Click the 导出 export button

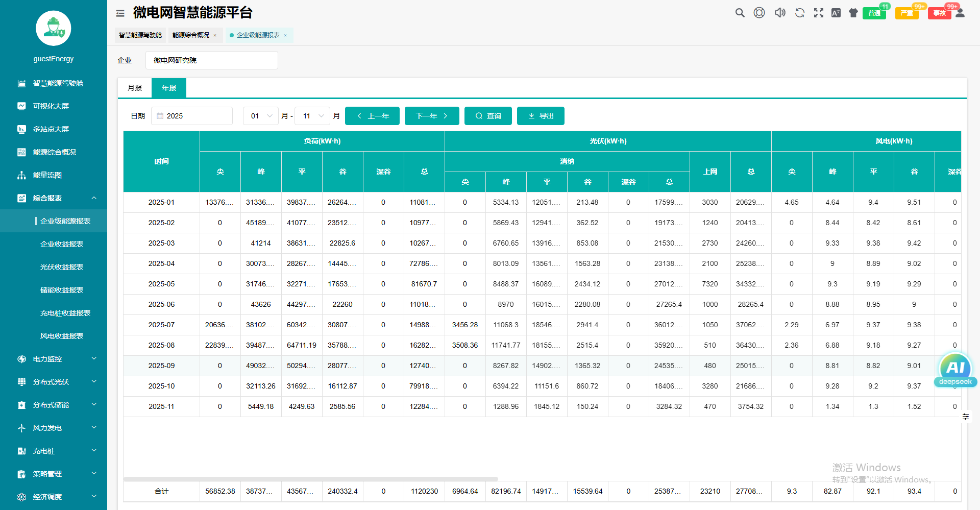click(541, 116)
